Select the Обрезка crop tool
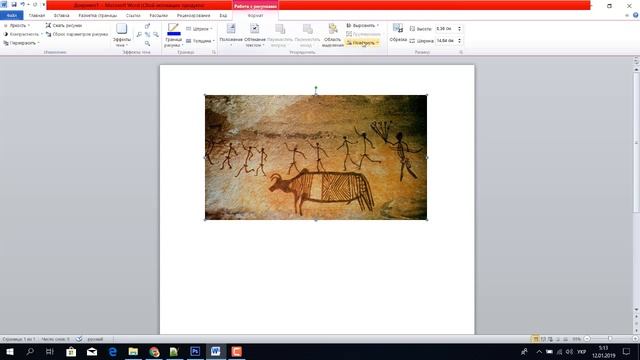This screenshot has height=360, width=640. (x=398, y=33)
